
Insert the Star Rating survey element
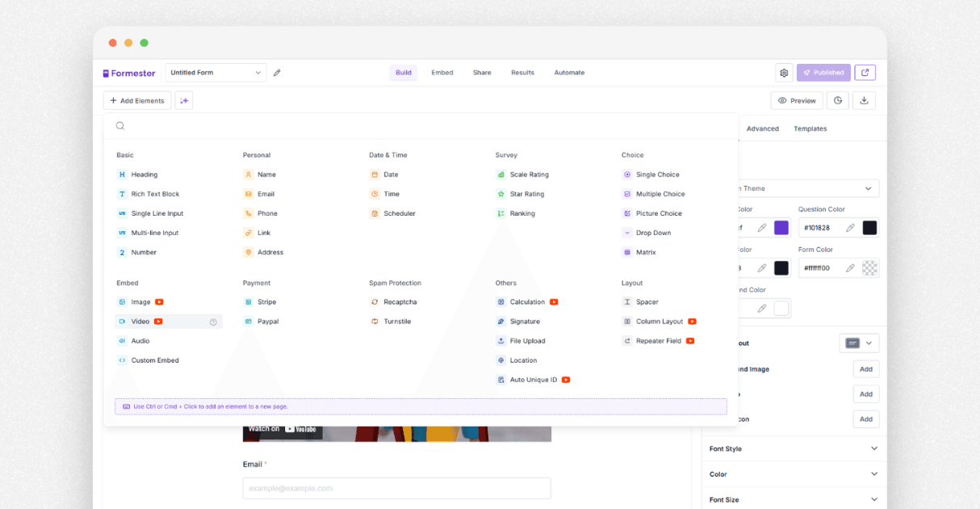[520, 193]
